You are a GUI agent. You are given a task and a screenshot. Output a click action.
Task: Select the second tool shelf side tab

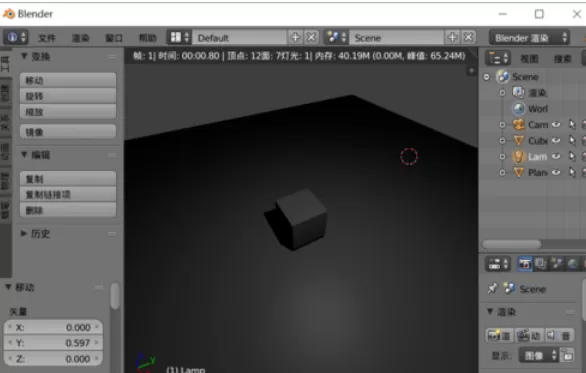(5, 92)
